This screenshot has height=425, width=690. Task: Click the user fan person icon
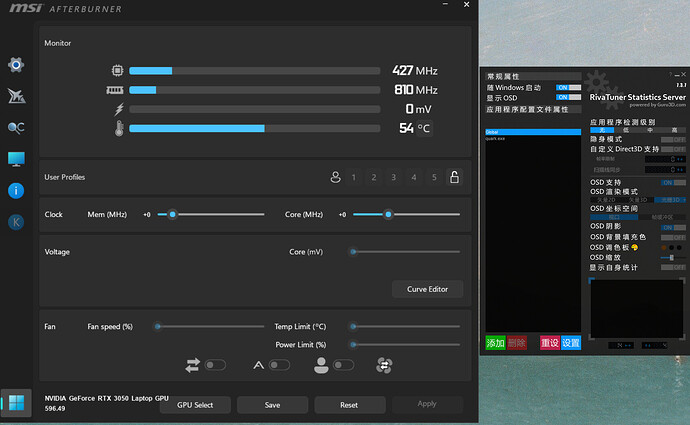[321, 365]
